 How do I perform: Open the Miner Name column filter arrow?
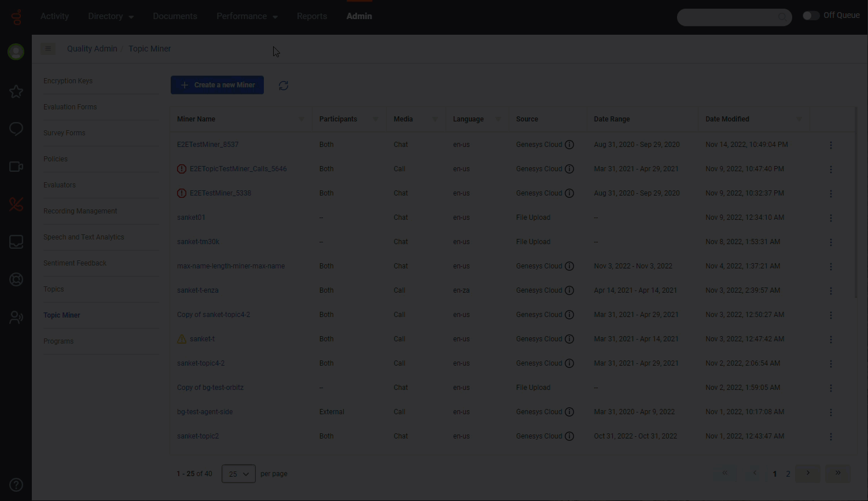tap(301, 119)
